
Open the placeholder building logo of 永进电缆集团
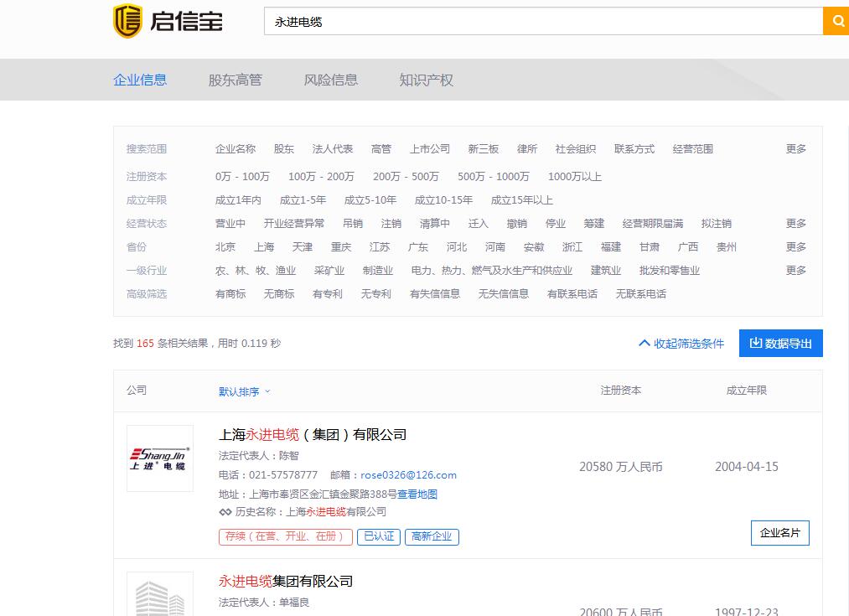pos(159,595)
